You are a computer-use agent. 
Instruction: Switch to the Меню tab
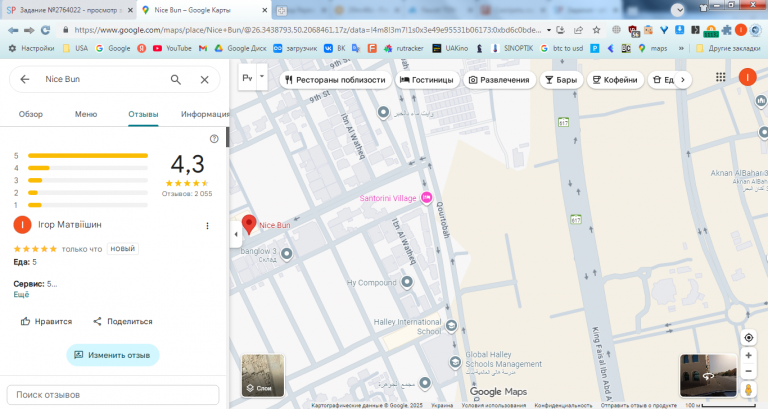tap(86, 114)
